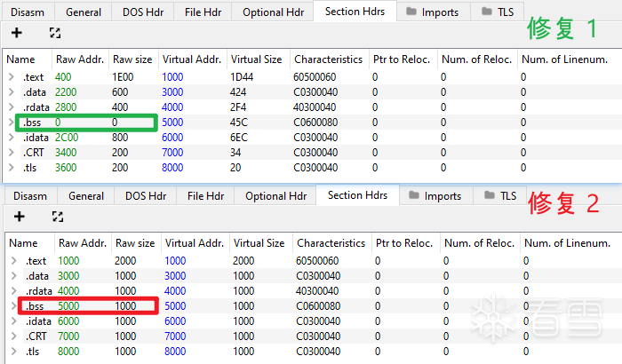Image resolution: width=622 pixels, height=364 pixels.
Task: Click the folder icon on lower Imports tab
Action: pos(412,195)
